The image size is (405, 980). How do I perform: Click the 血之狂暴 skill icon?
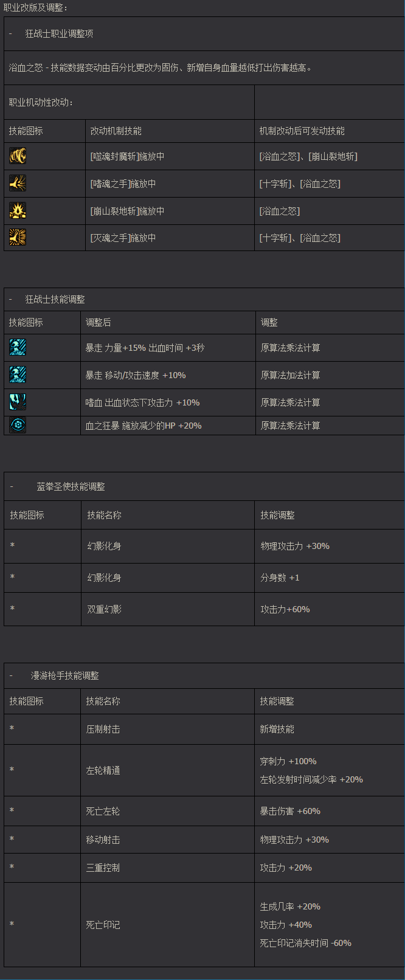18,425
